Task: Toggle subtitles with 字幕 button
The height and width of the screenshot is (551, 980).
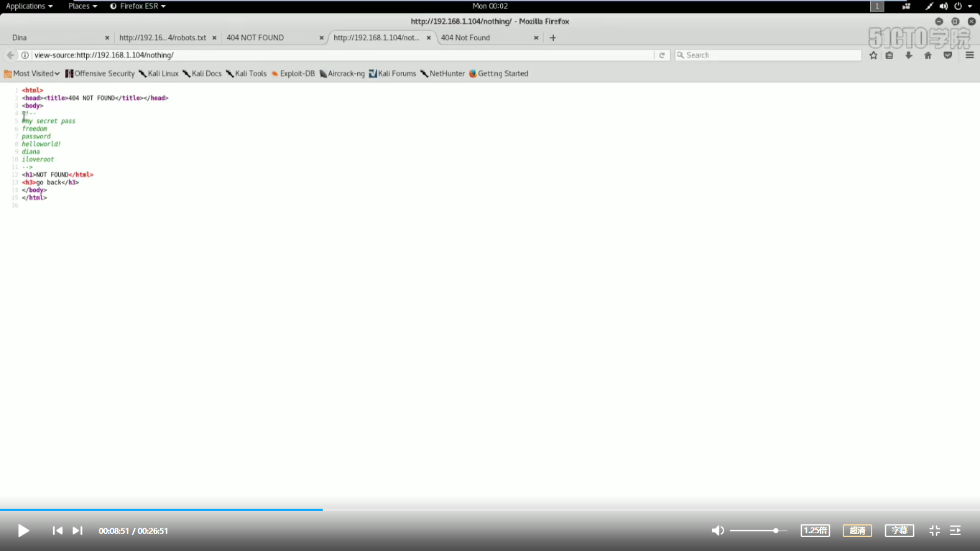Action: click(x=899, y=531)
